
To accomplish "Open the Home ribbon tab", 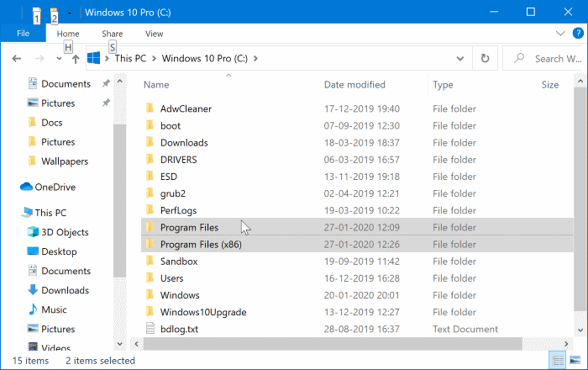I will coord(68,34).
